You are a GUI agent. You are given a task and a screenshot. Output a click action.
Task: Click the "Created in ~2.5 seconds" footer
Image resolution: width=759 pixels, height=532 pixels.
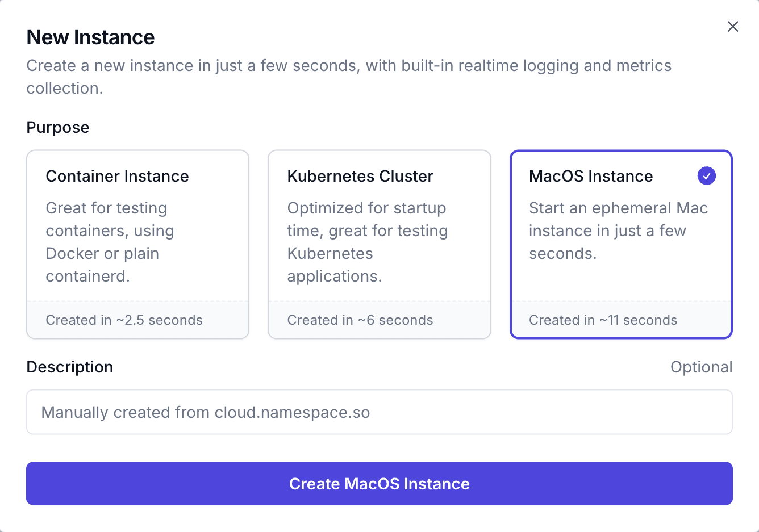[x=124, y=320]
